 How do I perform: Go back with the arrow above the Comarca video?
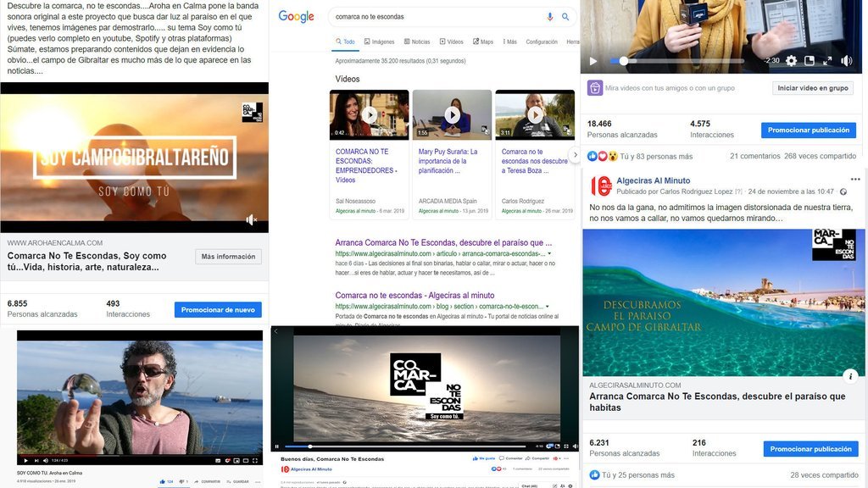point(275,331)
